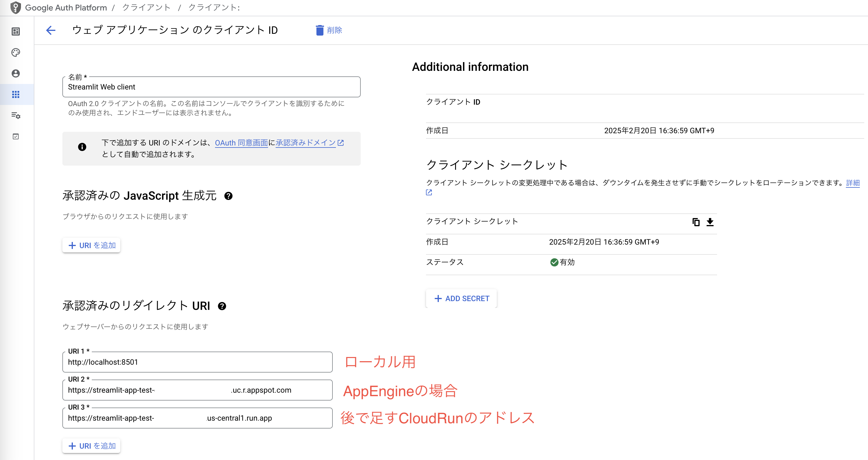The height and width of the screenshot is (460, 868).
Task: Show help tooltip for 承認済みのリダイレクト URI
Action: point(222,306)
